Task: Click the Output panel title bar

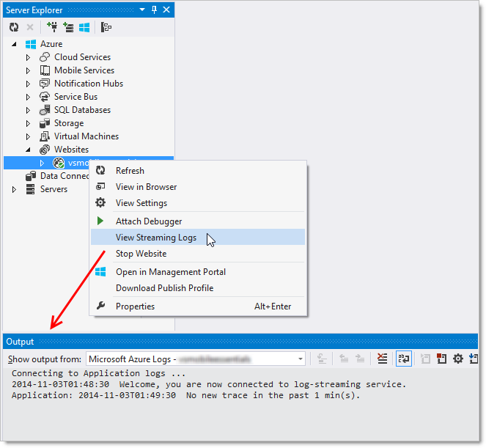Action: (240, 342)
